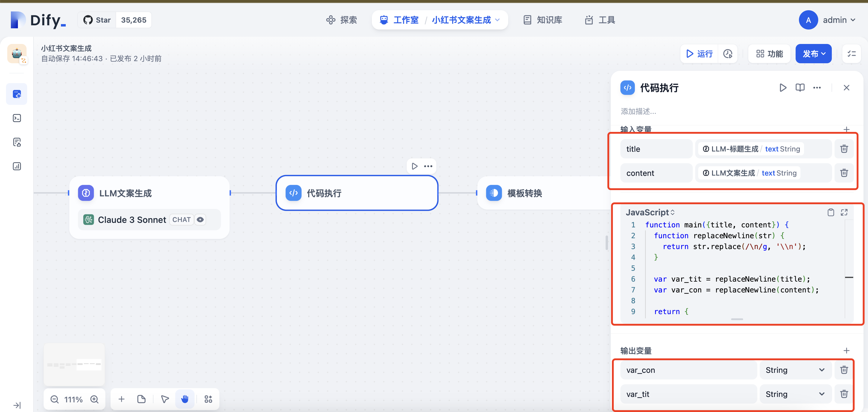
Task: Open the help book icon in panel
Action: point(800,88)
